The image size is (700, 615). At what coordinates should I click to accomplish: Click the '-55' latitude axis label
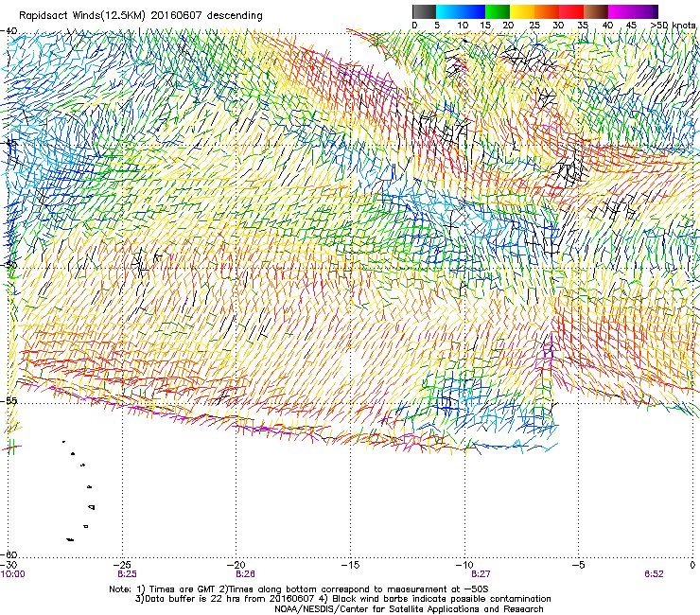coord(9,400)
